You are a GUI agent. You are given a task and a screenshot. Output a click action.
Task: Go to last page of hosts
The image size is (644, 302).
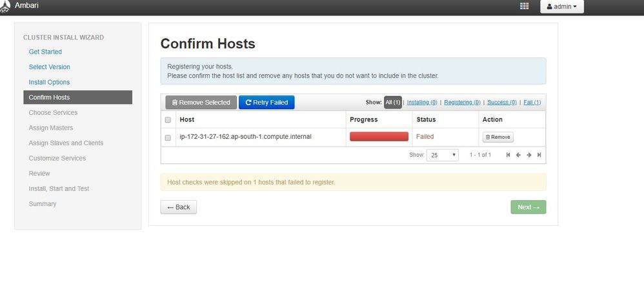click(x=539, y=155)
